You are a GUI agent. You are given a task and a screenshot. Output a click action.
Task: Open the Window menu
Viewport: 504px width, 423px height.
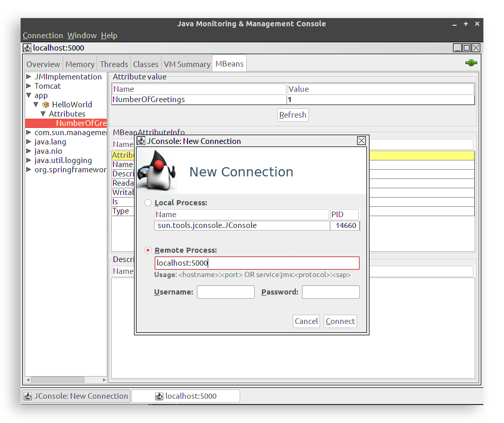[82, 36]
